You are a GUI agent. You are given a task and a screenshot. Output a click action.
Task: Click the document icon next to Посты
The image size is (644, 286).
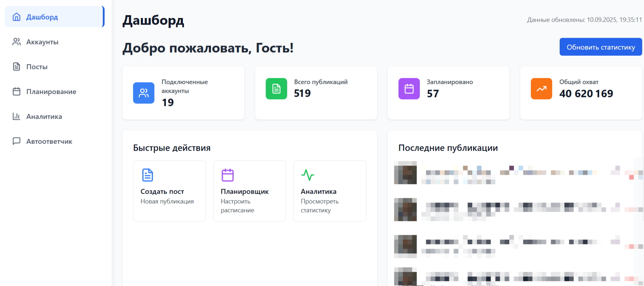tap(16, 66)
